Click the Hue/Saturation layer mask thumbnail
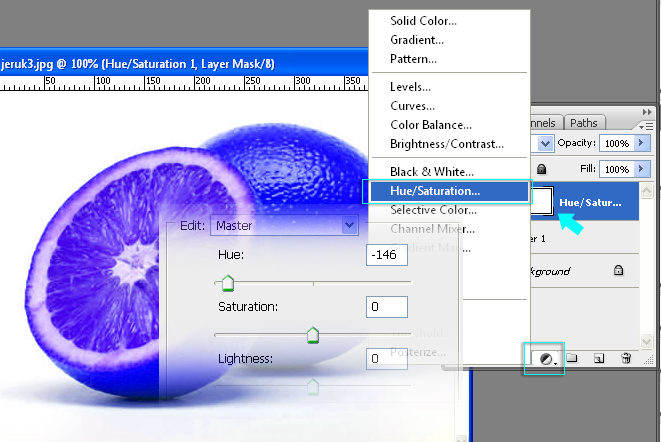Screen dimensions: 661x442 click(542, 201)
